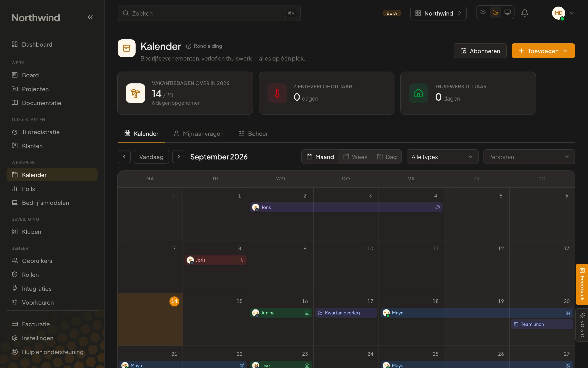Screen dimensions: 588x368
Task: Switch calendar to Week view
Action: coord(355,157)
